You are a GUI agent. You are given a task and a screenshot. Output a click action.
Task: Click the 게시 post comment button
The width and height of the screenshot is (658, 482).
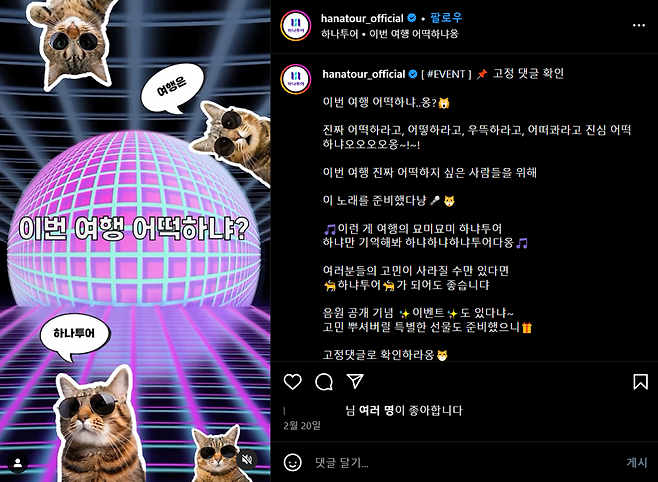637,462
